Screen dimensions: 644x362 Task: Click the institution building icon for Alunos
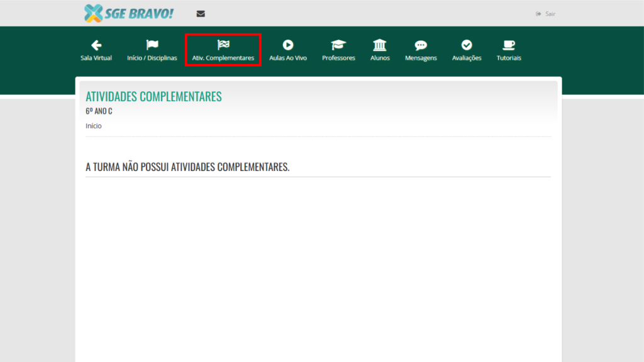380,45
